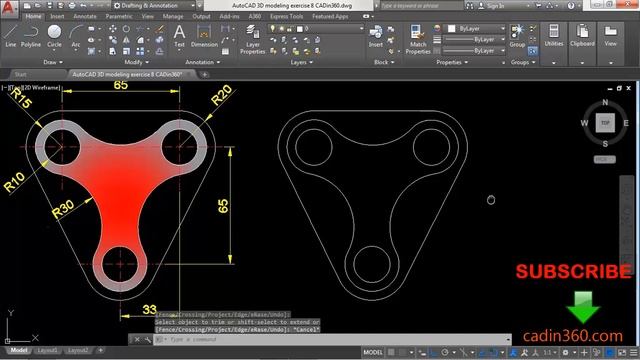Customize the status bar menu icon
The width and height of the screenshot is (640, 360).
click(x=633, y=352)
